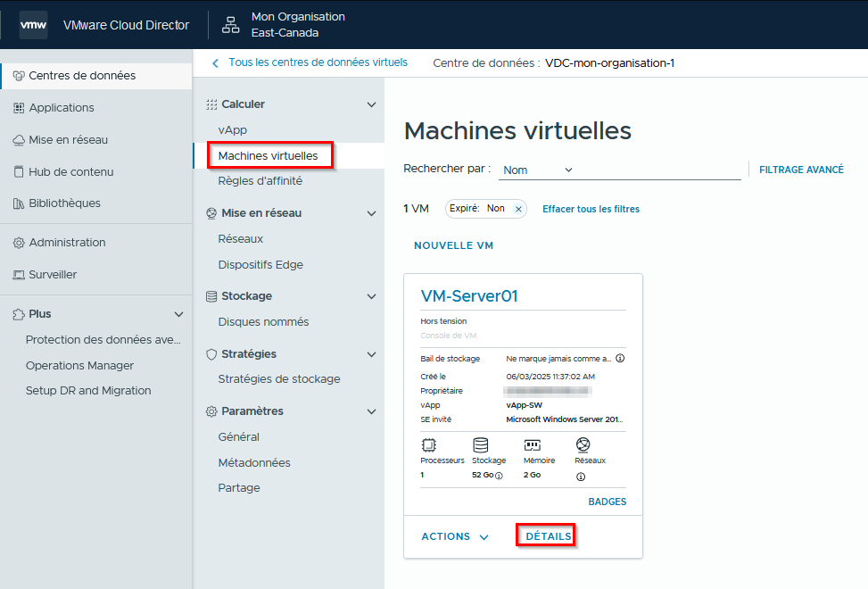
Task: Open Disques nommés
Action: pos(263,322)
